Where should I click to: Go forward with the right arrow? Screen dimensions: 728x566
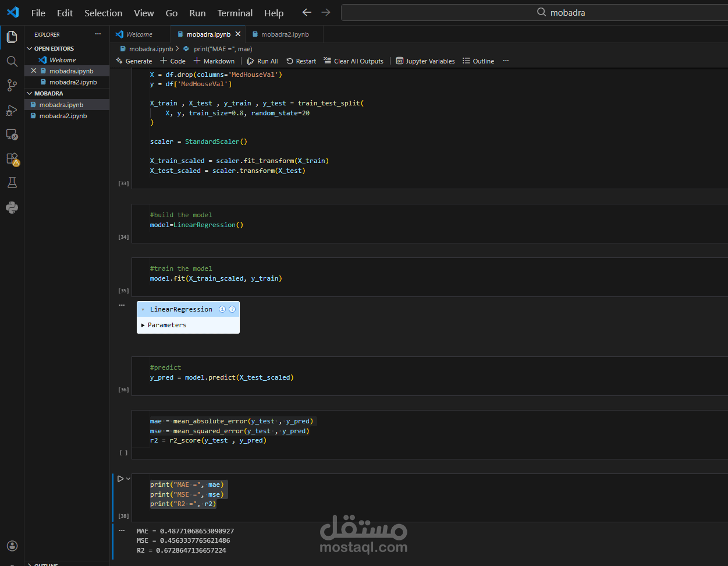326,12
